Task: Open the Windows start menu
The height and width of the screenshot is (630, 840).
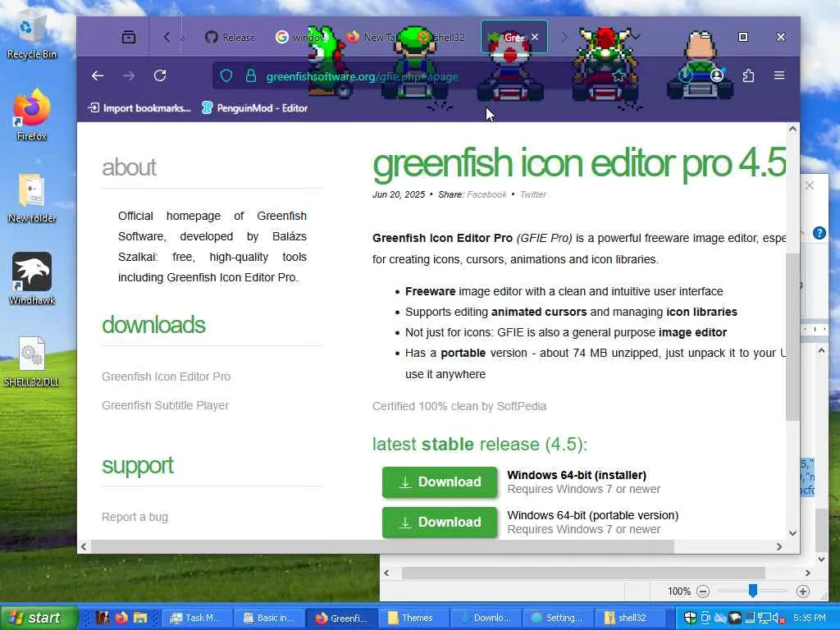Action: coord(38,618)
